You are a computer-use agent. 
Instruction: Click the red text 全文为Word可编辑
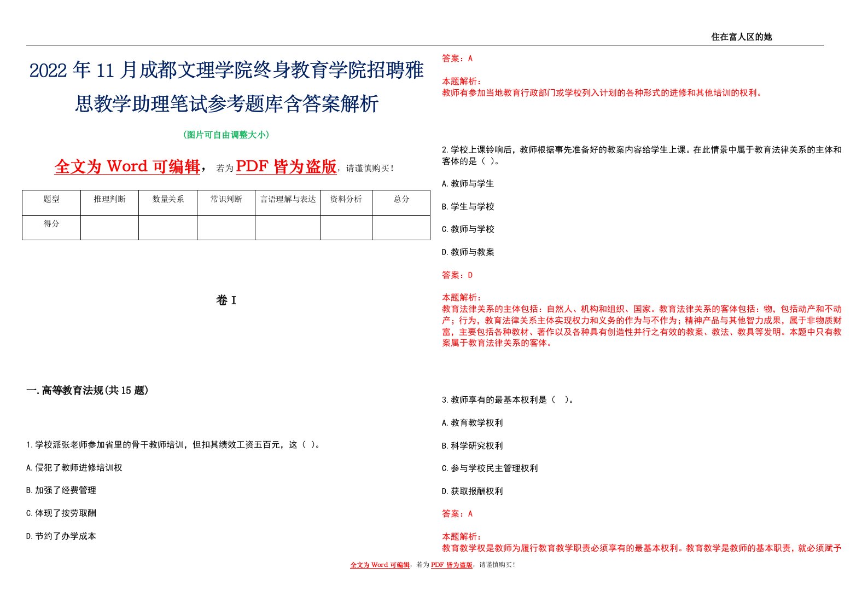tap(127, 166)
